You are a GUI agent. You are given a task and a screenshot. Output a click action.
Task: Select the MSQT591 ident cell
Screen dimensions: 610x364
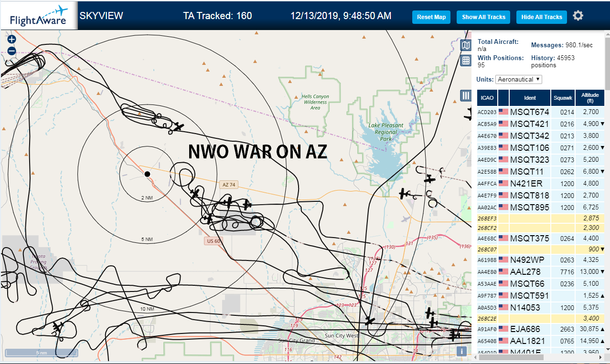pyautogui.click(x=530, y=296)
